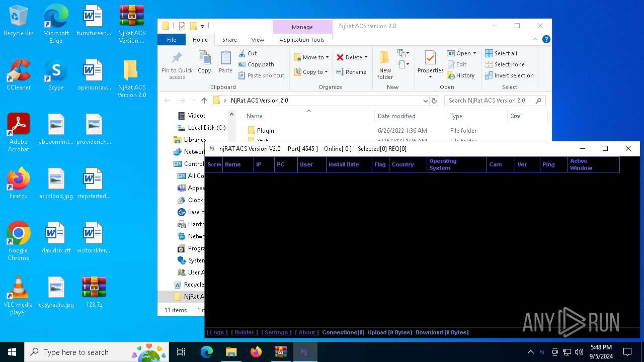Click Copy path in ribbon

pos(256,64)
